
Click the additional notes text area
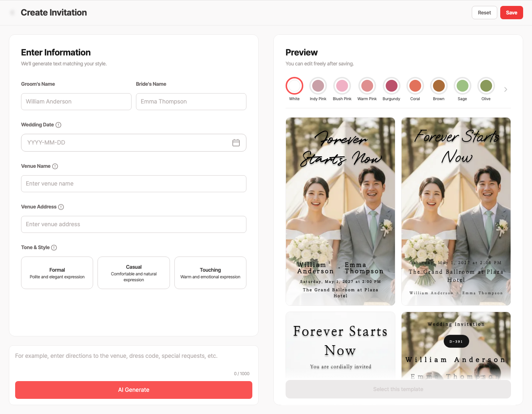134,360
